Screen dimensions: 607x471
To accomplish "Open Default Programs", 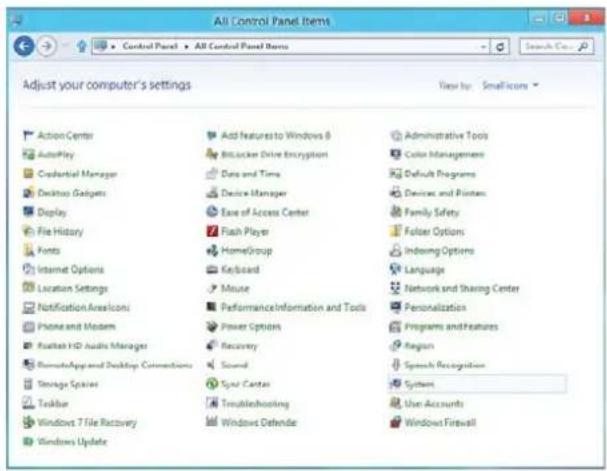I will click(x=440, y=174).
